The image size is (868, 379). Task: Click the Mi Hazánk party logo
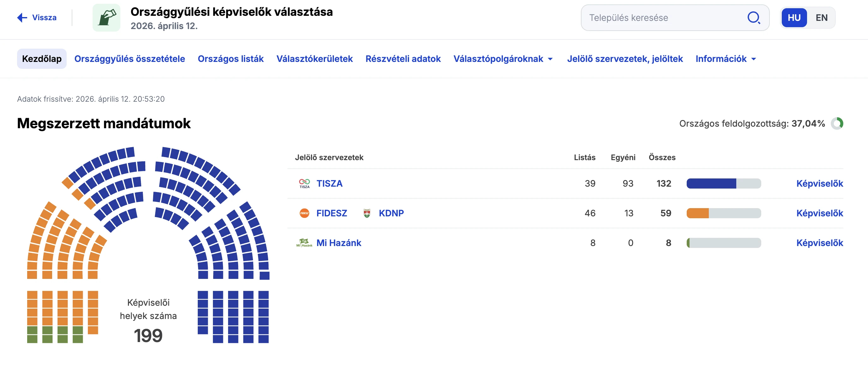pyautogui.click(x=304, y=243)
